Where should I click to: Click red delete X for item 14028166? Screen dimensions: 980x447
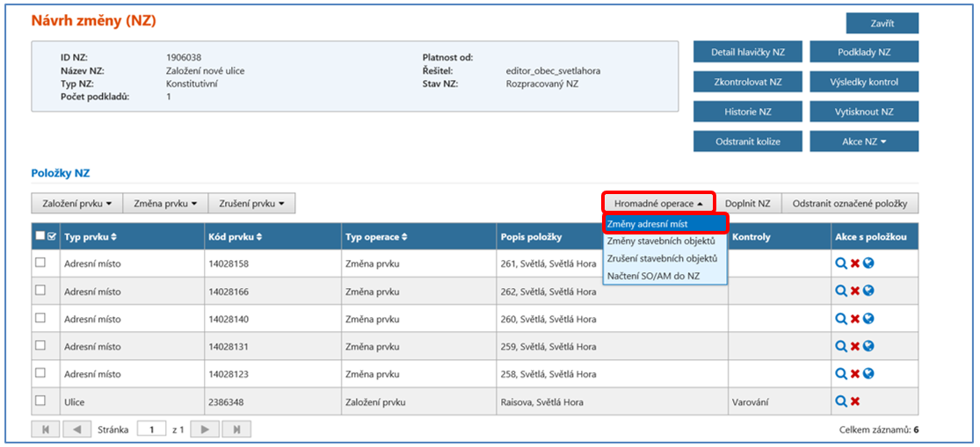(x=854, y=291)
